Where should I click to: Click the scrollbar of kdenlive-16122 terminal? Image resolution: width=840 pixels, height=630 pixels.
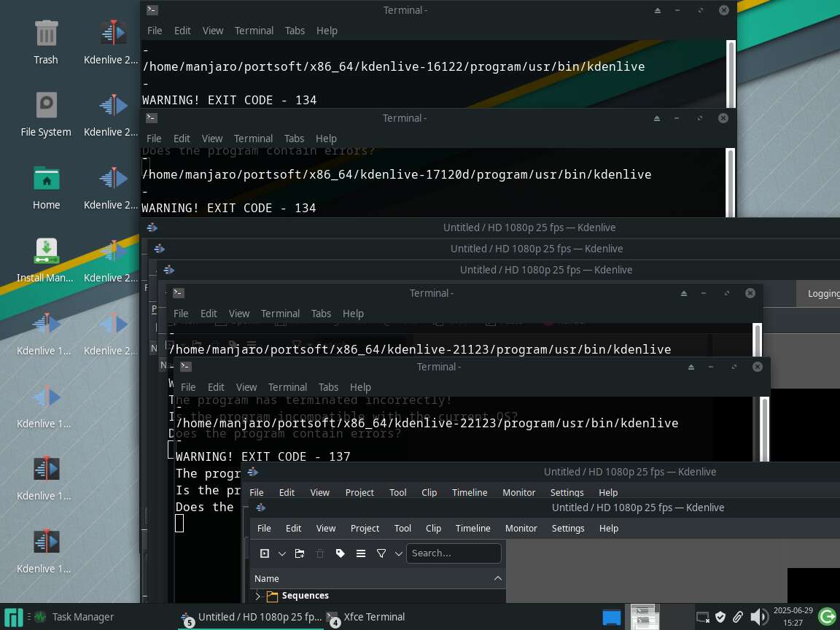pyautogui.click(x=730, y=74)
